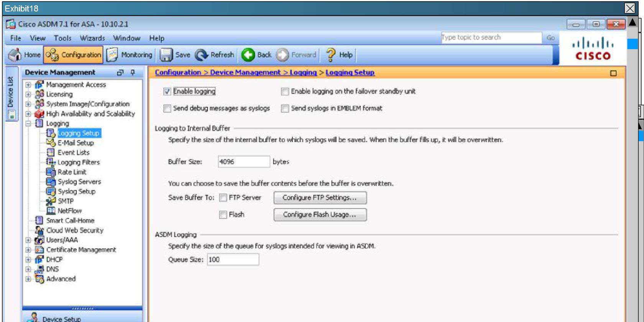This screenshot has height=322, width=644.
Task: Undock the Device Management panel
Action: [x=120, y=72]
